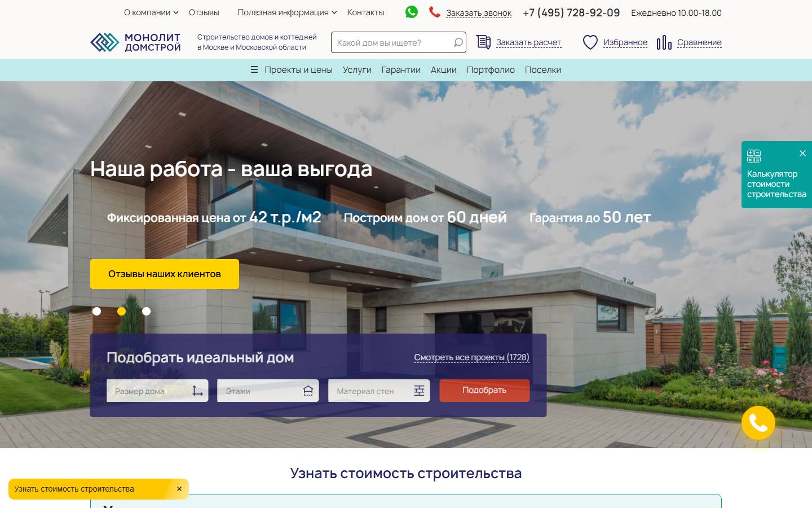Open the hamburger menu icon

pos(254,70)
